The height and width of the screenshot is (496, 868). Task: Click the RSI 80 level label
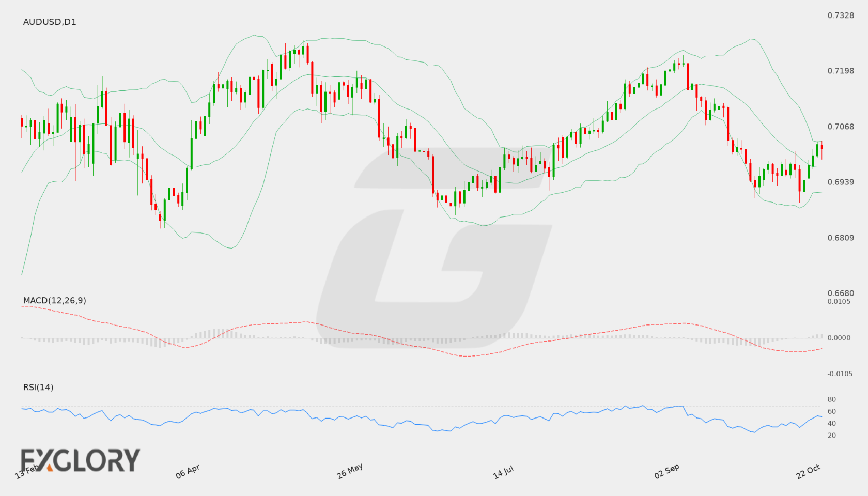coord(832,399)
